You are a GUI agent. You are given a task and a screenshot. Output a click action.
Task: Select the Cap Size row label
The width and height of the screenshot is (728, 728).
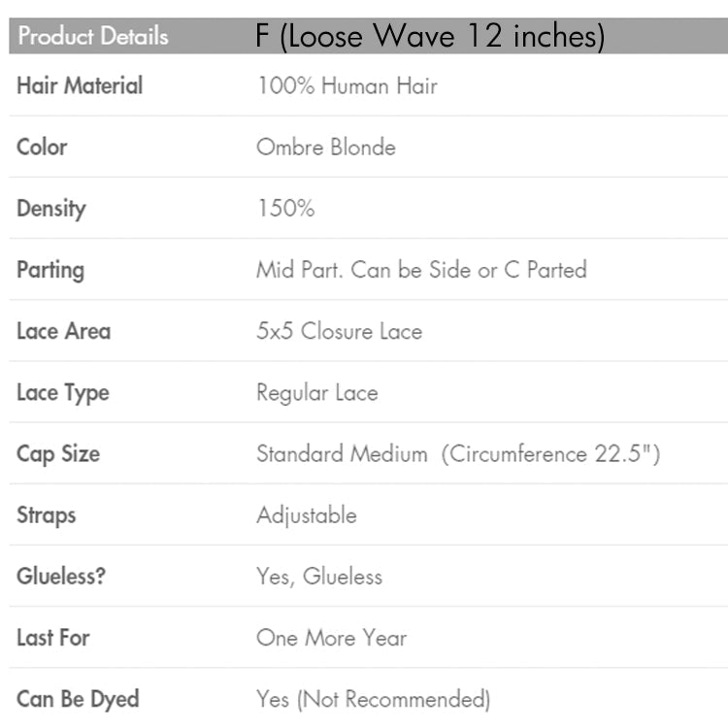pyautogui.click(x=58, y=454)
